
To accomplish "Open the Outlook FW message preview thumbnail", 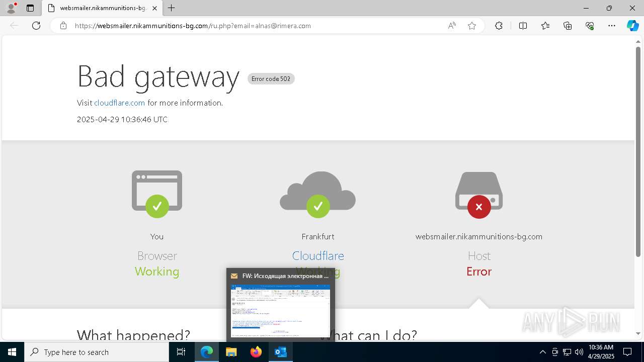I will 280,311.
